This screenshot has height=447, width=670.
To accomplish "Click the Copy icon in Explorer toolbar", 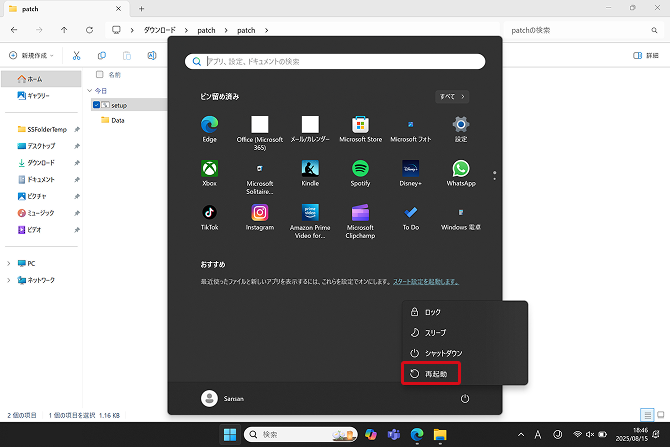I will pos(102,56).
